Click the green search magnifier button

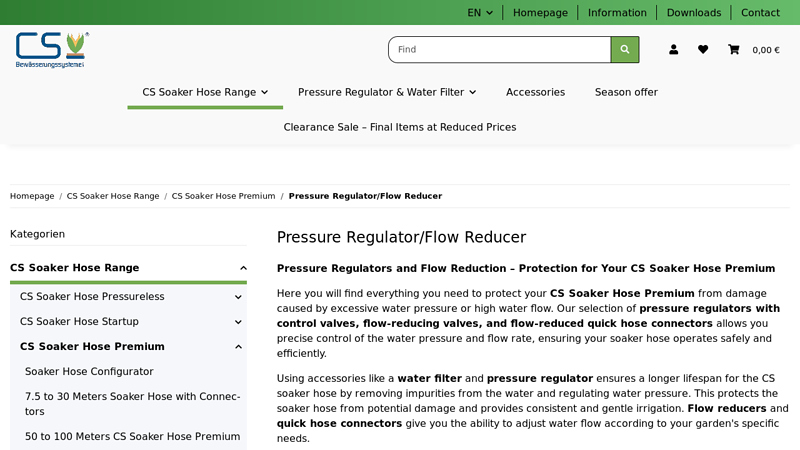pyautogui.click(x=624, y=49)
